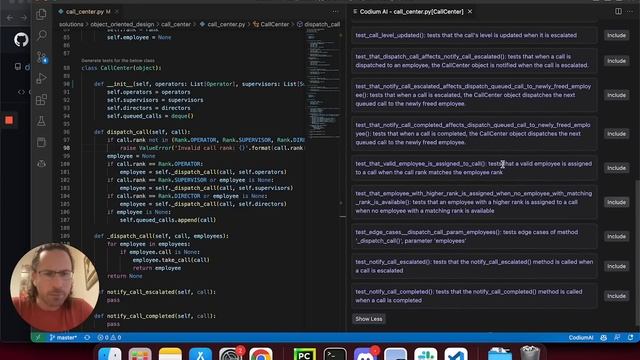Include the notify_call_completed dispatch queued call test
640x360 pixels.
coord(616,134)
